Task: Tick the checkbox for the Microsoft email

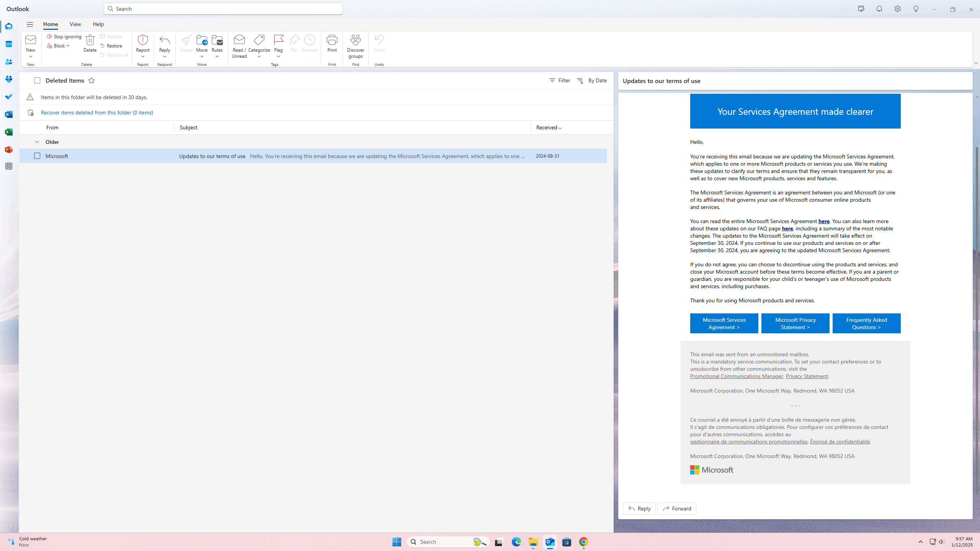Action: pyautogui.click(x=37, y=156)
